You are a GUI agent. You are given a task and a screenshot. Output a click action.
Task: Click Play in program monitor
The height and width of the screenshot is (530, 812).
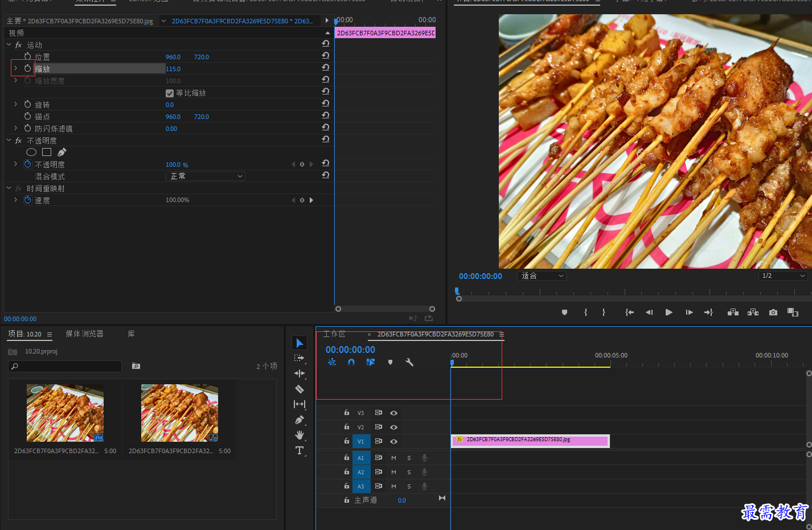tap(669, 312)
